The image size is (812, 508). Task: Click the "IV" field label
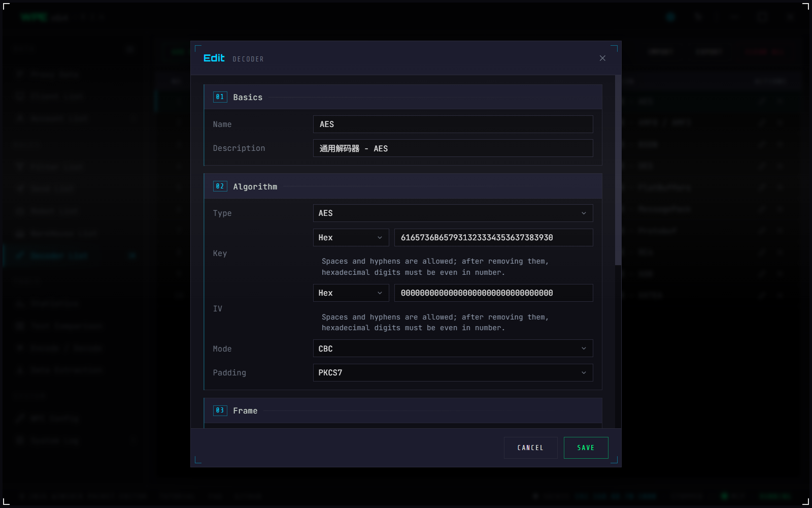coord(218,309)
